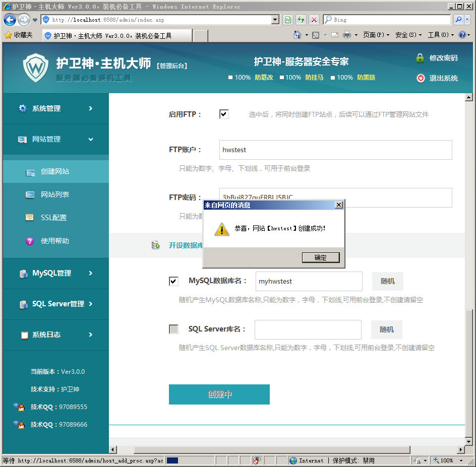The image size is (476, 467).
Task: Click the 退出系统 link
Action: tap(443, 78)
